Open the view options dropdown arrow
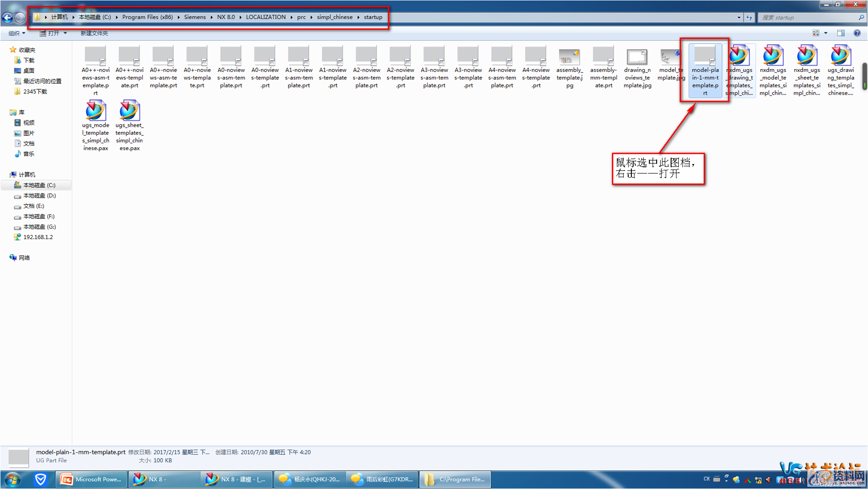Image resolution: width=868 pixels, height=489 pixels. click(826, 33)
